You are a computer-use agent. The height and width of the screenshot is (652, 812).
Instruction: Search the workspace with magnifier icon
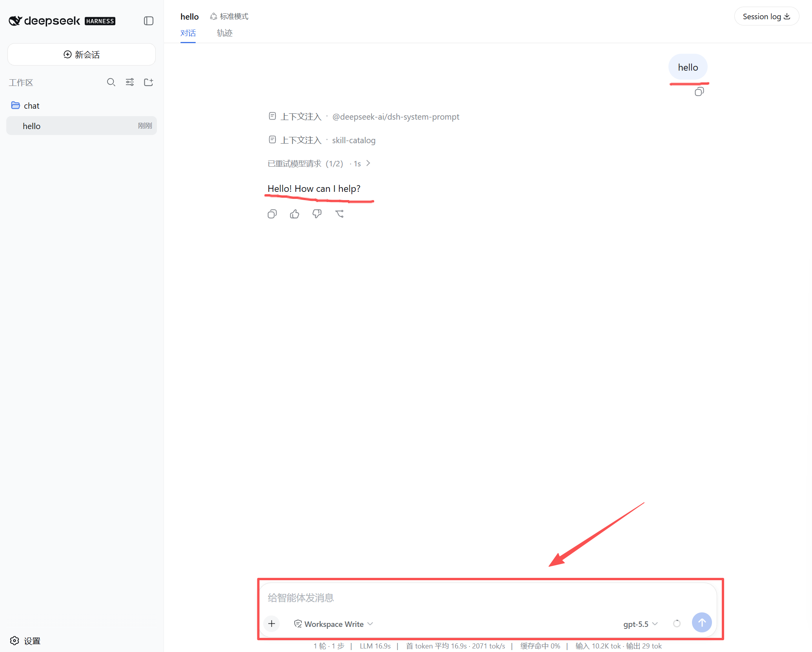click(x=111, y=82)
